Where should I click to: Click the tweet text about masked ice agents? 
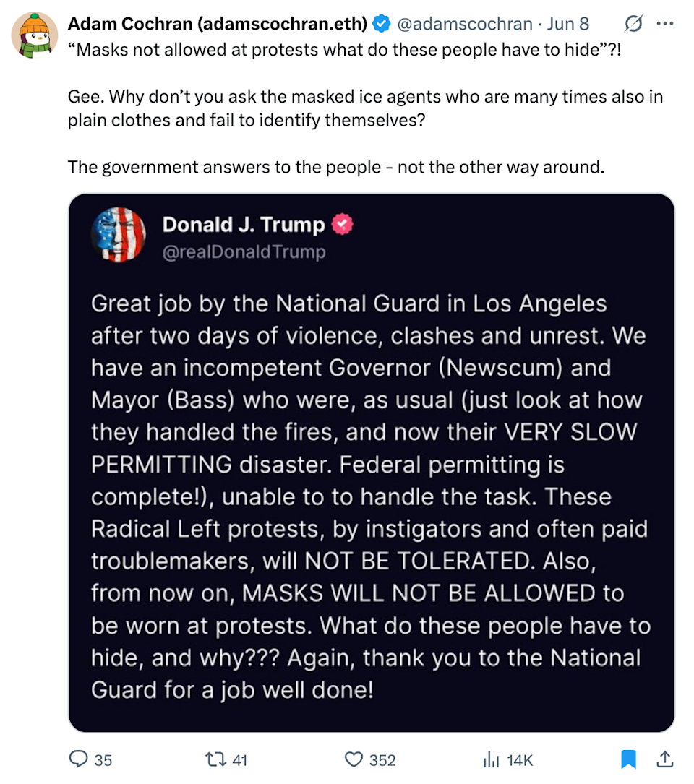pyautogui.click(x=365, y=108)
